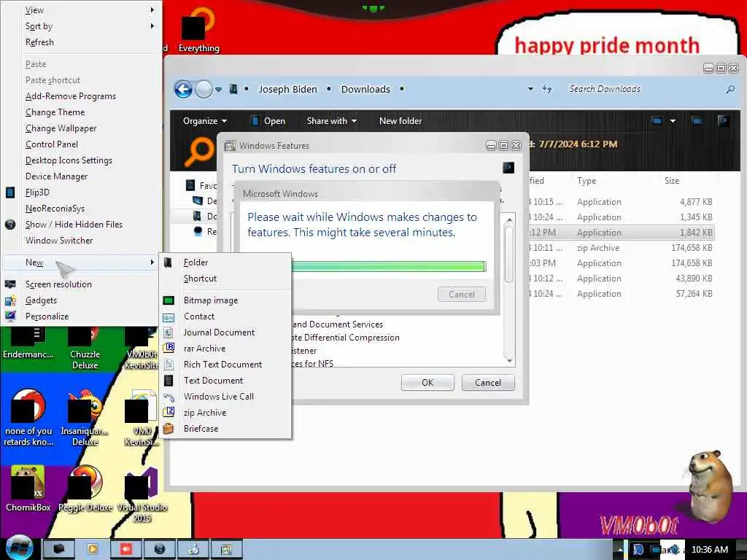Click the help icon in Windows Features

(508, 167)
